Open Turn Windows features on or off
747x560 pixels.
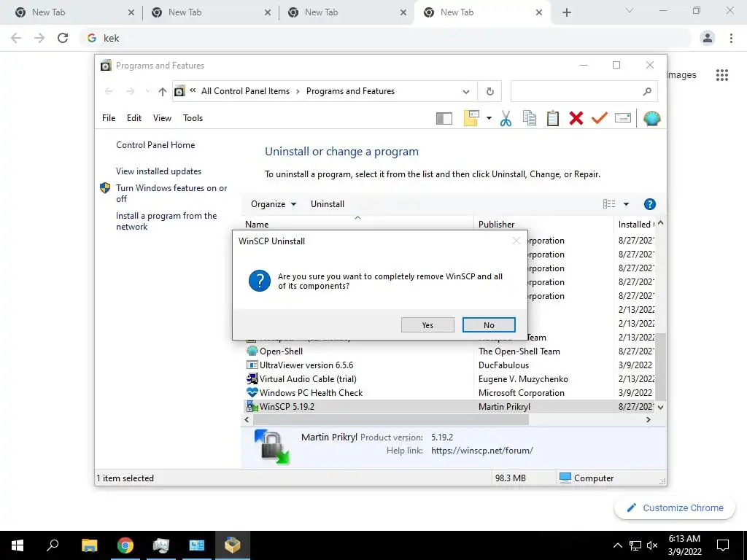pos(171,193)
